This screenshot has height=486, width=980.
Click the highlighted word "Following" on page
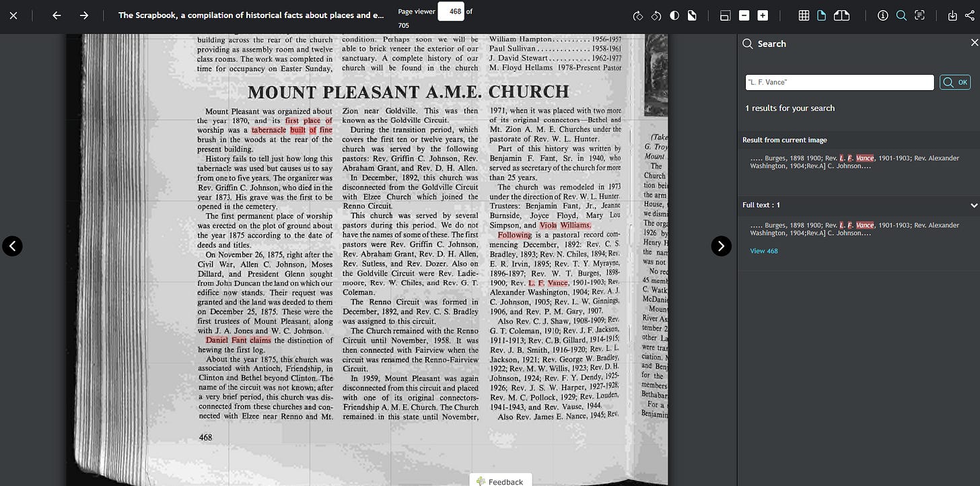pos(515,236)
